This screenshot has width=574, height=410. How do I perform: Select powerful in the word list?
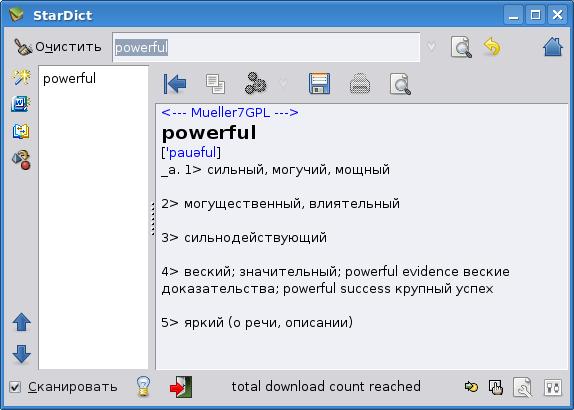coord(69,78)
